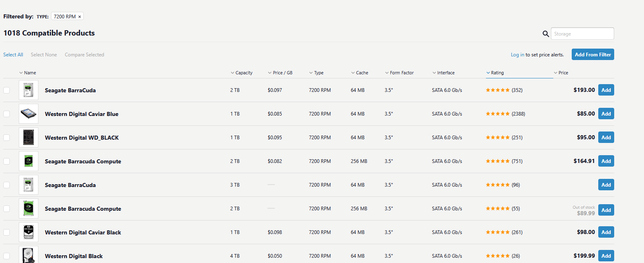Open Western Digital Caviar Blue product name
This screenshot has width=644, height=263.
pos(82,114)
